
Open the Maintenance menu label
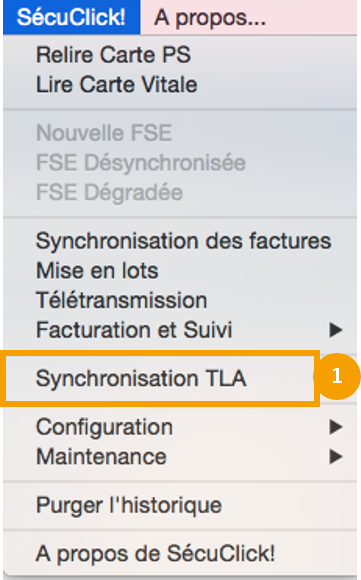(101, 456)
